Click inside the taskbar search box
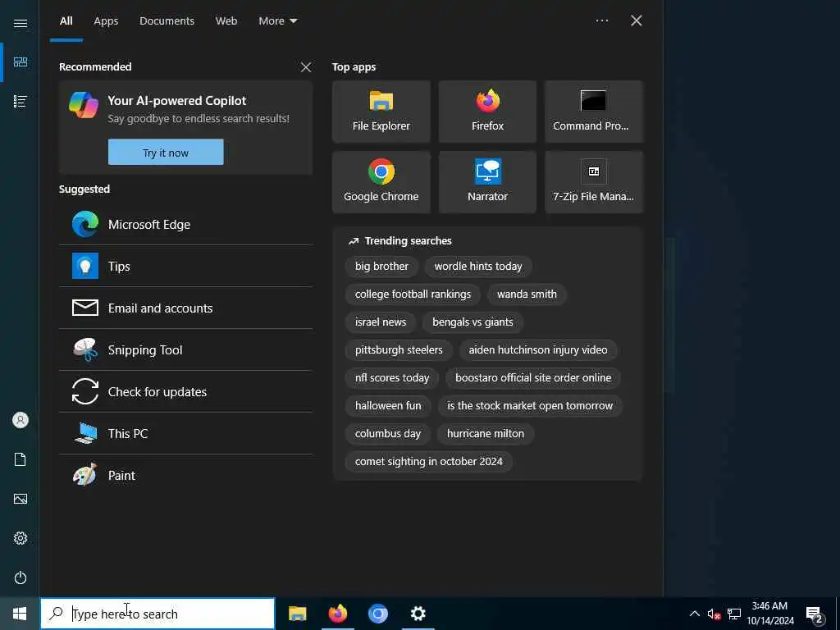Viewport: 840px width, 630px height. [x=157, y=614]
